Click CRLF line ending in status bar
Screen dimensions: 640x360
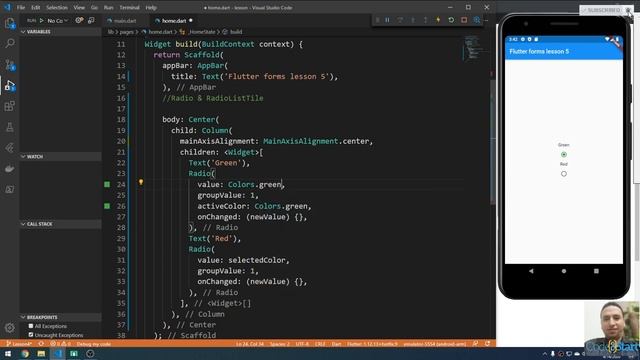(320, 344)
